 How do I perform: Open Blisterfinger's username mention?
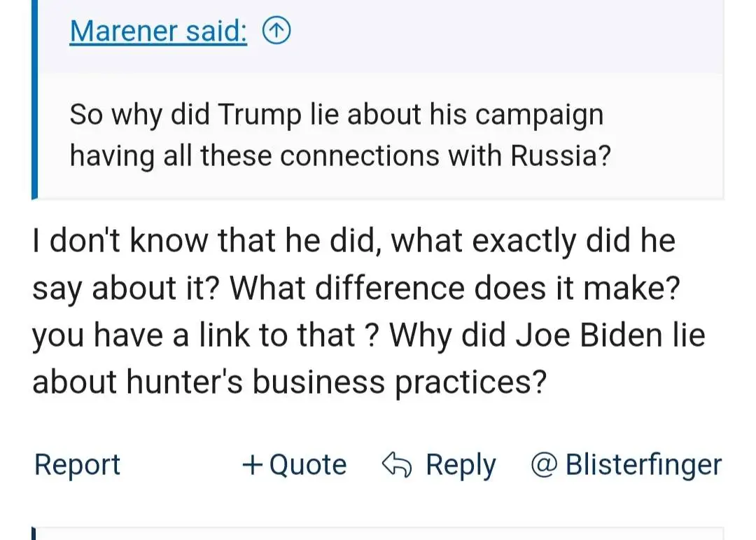(x=643, y=465)
